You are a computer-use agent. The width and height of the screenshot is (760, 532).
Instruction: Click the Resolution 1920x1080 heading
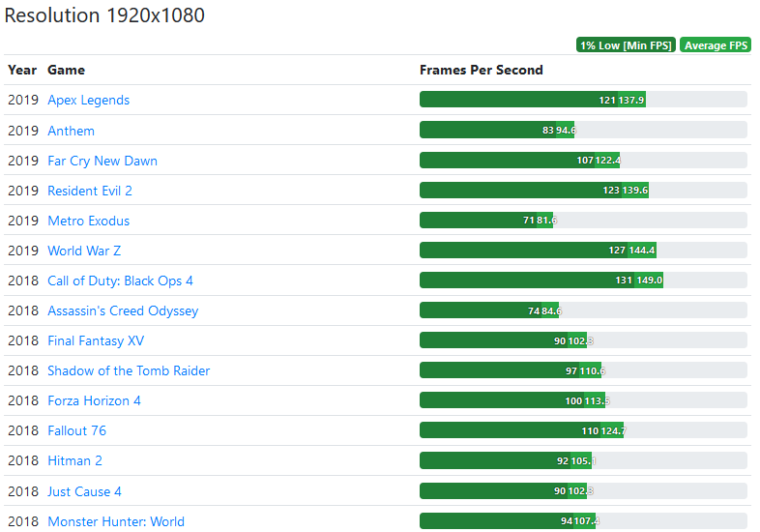pos(104,15)
